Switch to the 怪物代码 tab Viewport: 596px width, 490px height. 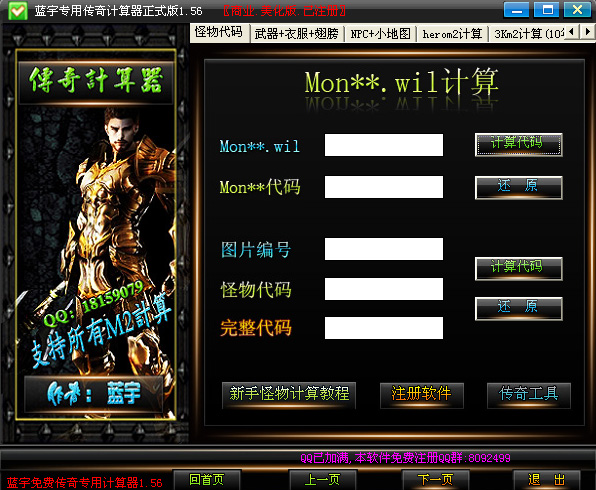click(x=219, y=32)
